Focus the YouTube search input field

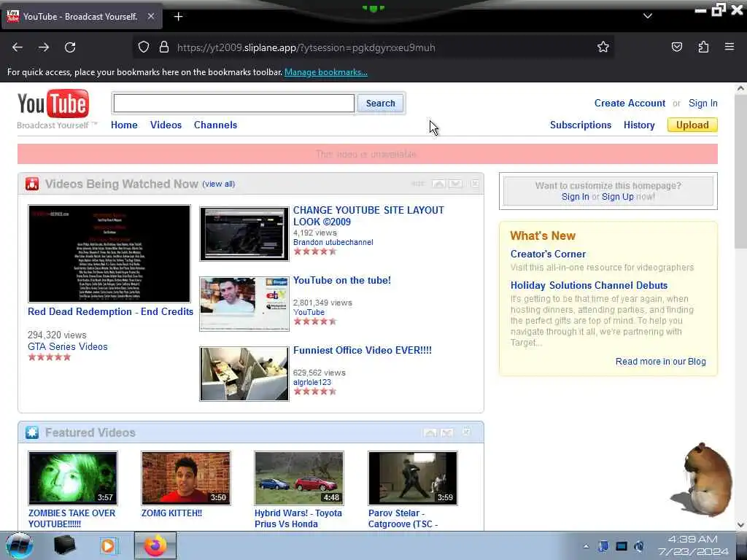[234, 104]
